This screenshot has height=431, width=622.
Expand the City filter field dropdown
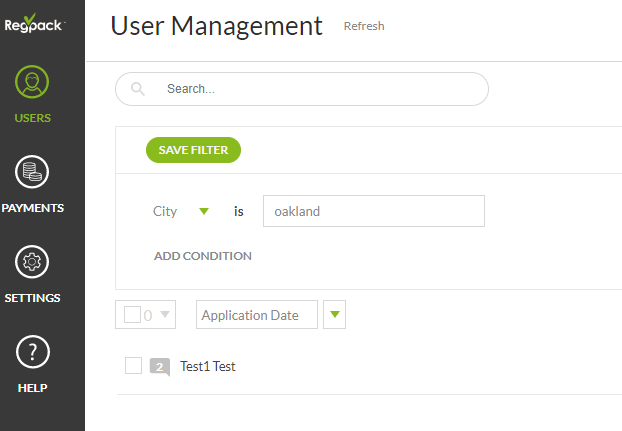pyautogui.click(x=204, y=211)
